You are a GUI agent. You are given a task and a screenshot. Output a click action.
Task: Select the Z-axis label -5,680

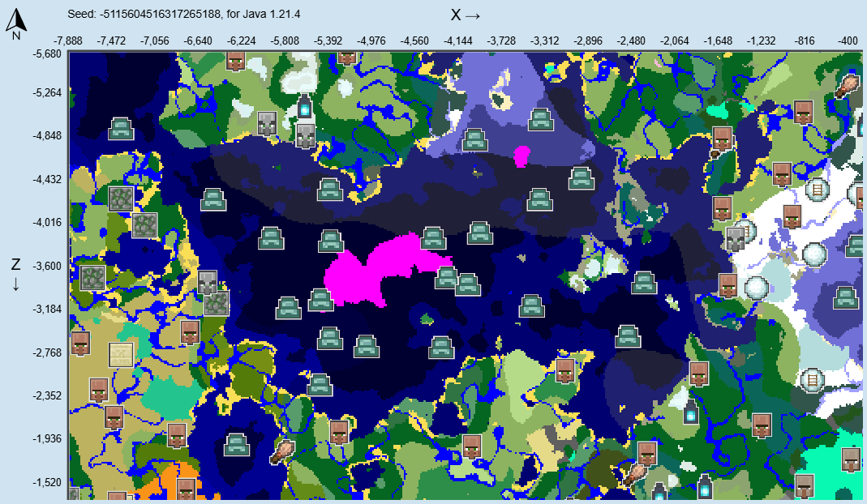[47, 53]
